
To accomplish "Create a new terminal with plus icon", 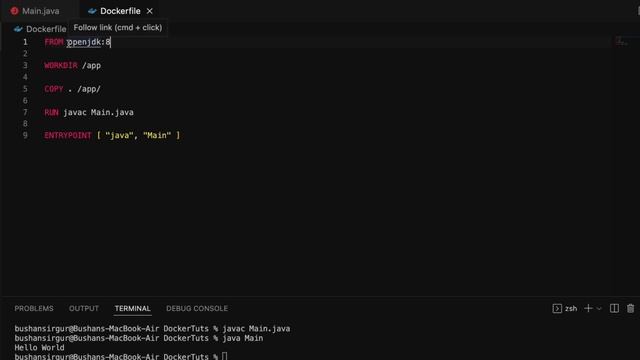I will 588,309.
